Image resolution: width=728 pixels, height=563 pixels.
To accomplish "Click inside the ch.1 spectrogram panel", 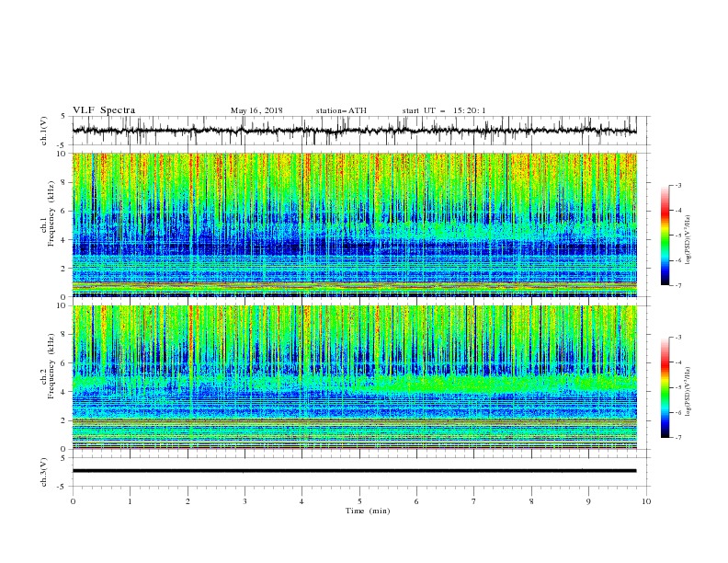I will point(354,224).
